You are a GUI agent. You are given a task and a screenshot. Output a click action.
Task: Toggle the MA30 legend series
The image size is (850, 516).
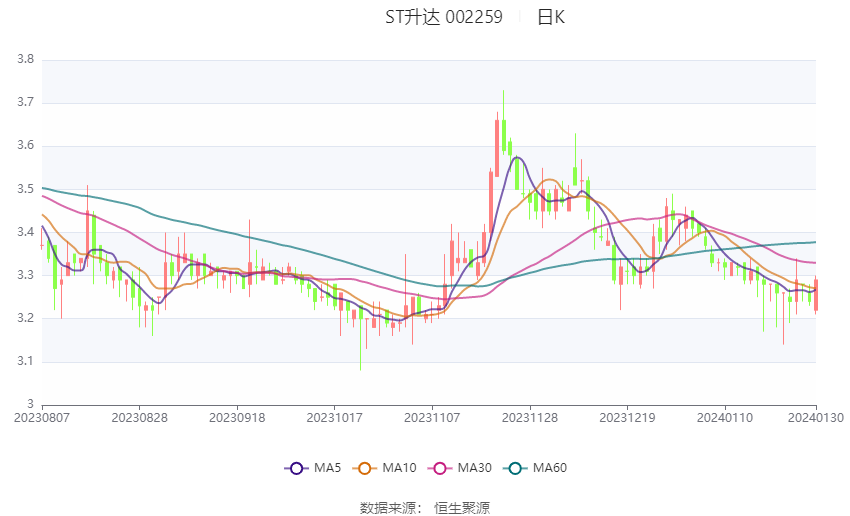[x=460, y=468]
